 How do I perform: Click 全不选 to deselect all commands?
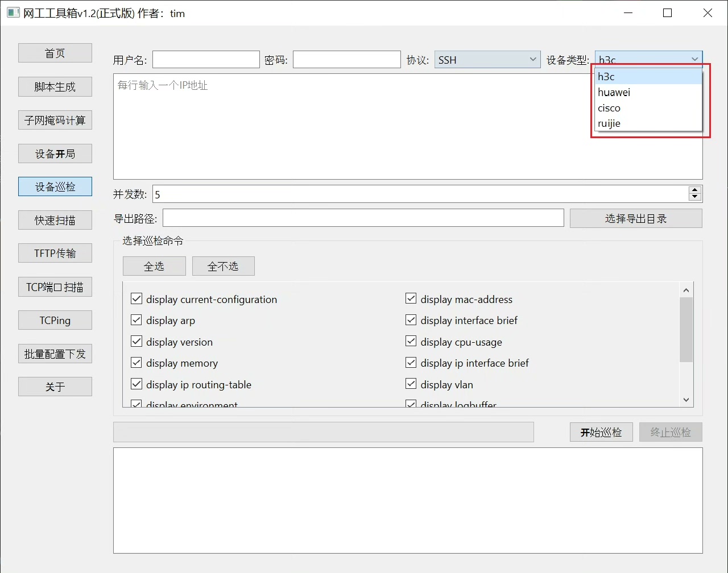(x=224, y=266)
